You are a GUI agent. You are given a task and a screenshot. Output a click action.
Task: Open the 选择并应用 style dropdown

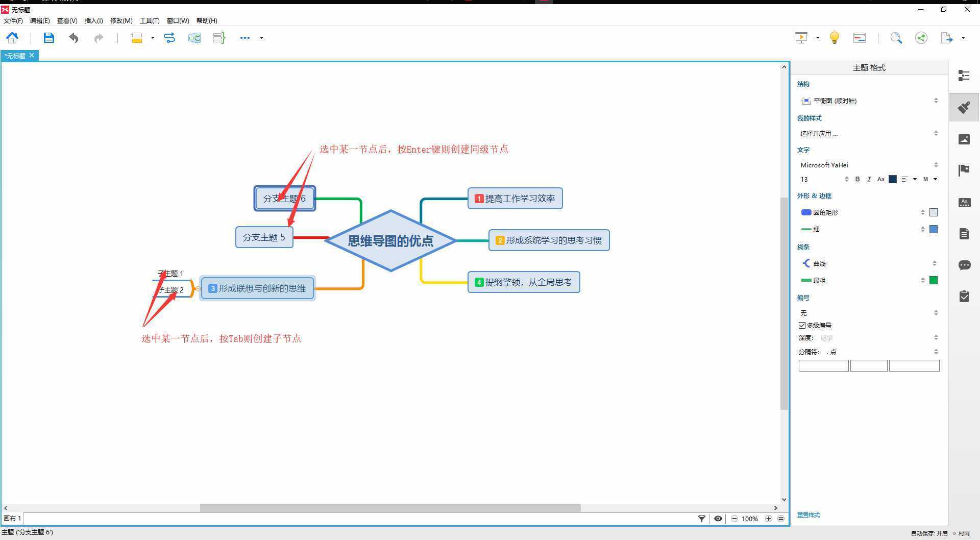(869, 133)
